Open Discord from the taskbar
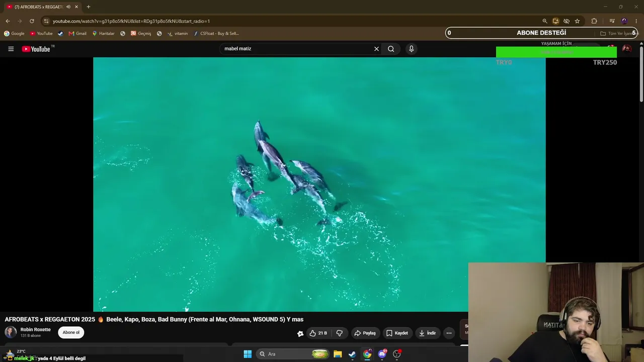This screenshot has height=362, width=644. pyautogui.click(x=382, y=354)
